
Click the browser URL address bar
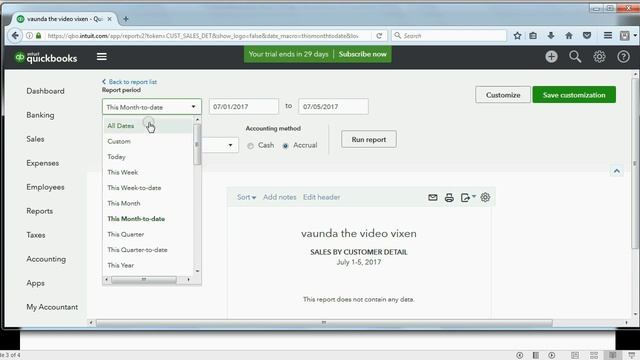pyautogui.click(x=203, y=36)
